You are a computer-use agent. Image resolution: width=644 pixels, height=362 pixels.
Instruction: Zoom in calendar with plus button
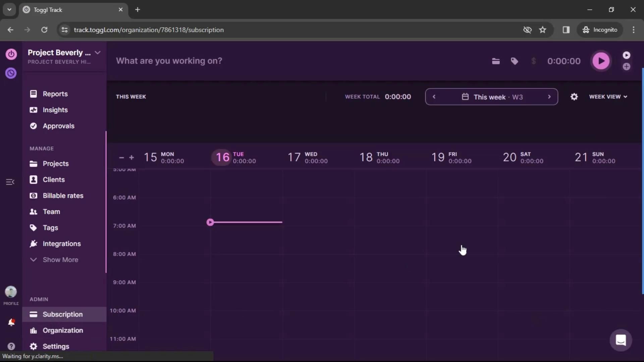[131, 158]
